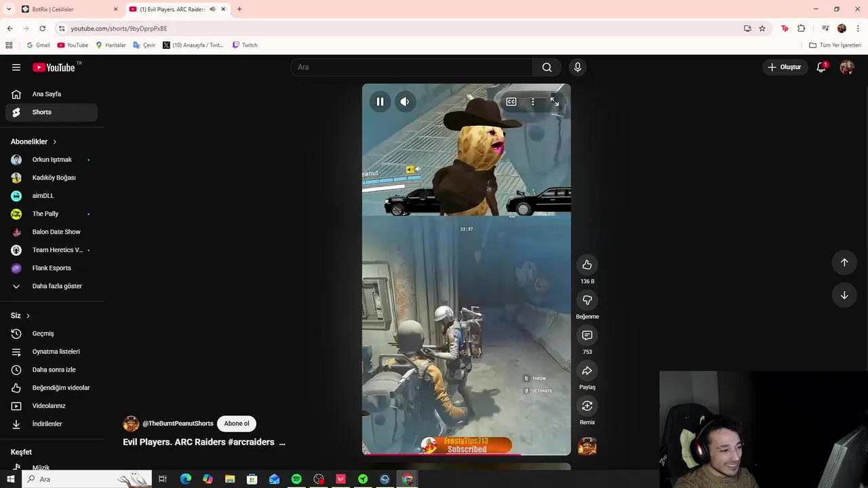Open the sound source thumbnail below Remix

pyautogui.click(x=587, y=446)
